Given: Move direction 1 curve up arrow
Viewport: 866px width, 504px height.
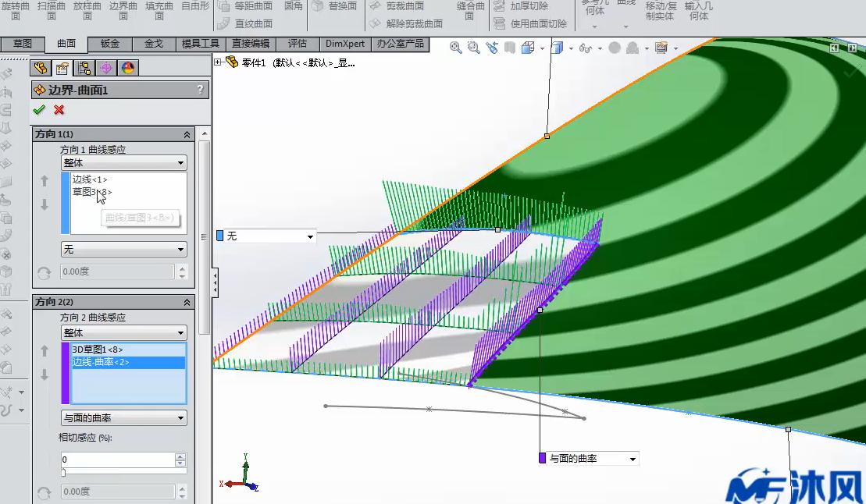Looking at the screenshot, I should 45,180.
